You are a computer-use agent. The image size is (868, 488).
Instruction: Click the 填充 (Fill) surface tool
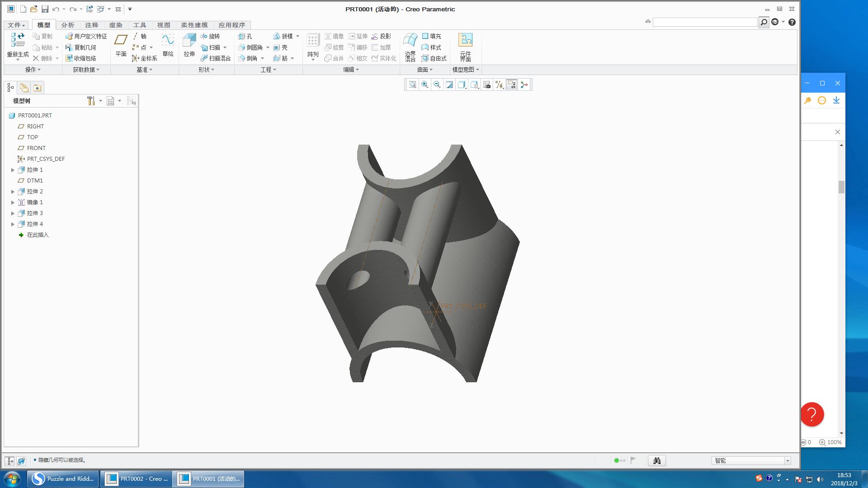click(x=432, y=36)
